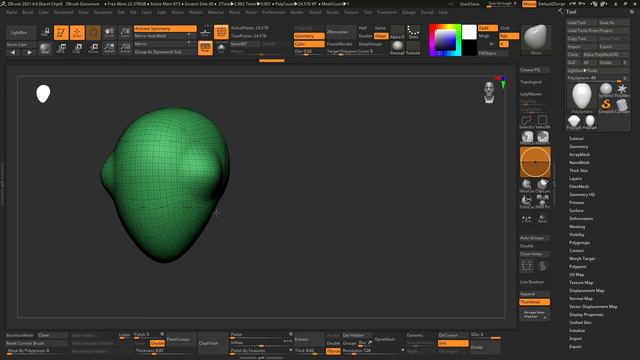Select the Cylinder3D tool icon
Viewport: 640px width, 360px height.
(622, 105)
